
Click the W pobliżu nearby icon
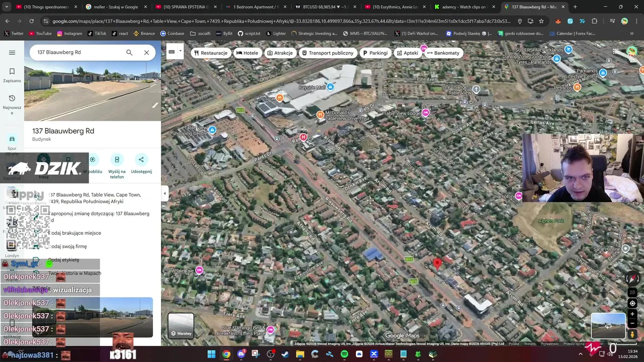tap(93, 160)
